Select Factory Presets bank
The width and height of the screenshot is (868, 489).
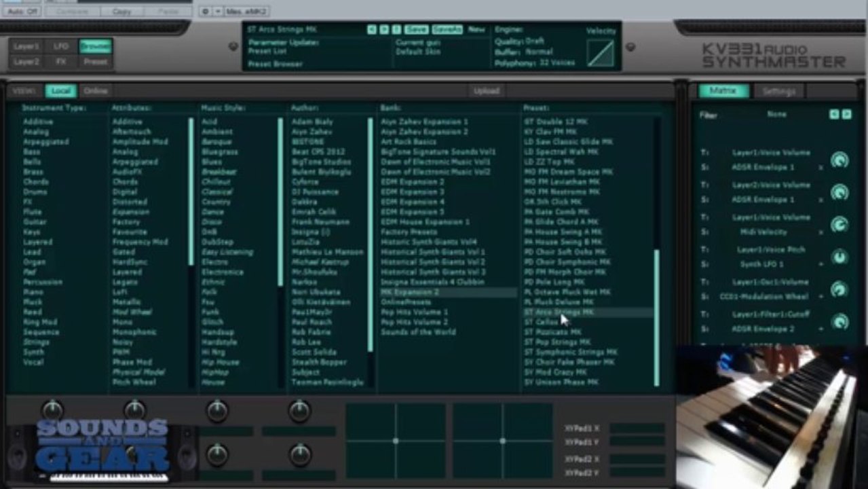pyautogui.click(x=409, y=232)
